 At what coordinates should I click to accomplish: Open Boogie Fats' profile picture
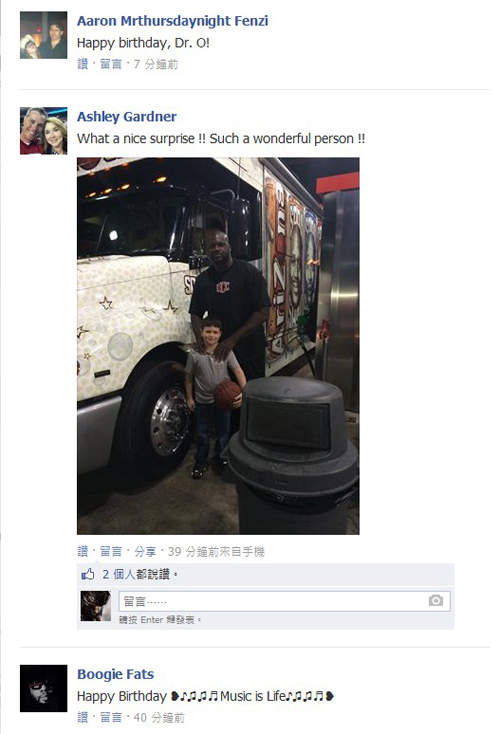(x=44, y=688)
